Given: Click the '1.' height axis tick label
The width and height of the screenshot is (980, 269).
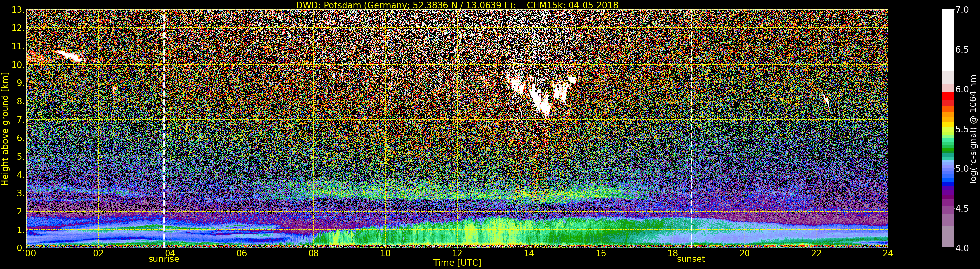Looking at the screenshot, I should coord(21,229).
